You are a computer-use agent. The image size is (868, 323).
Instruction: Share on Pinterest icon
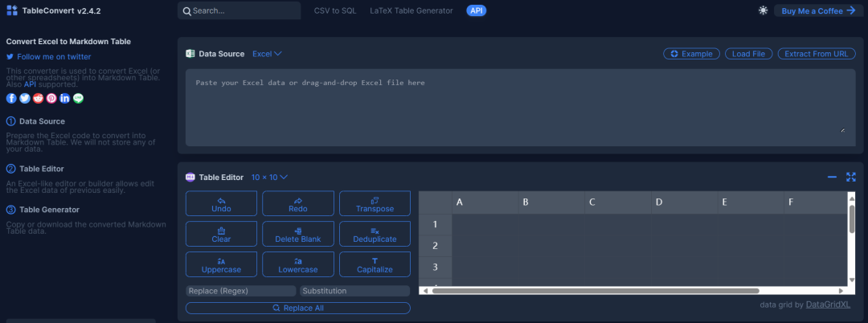(x=51, y=99)
